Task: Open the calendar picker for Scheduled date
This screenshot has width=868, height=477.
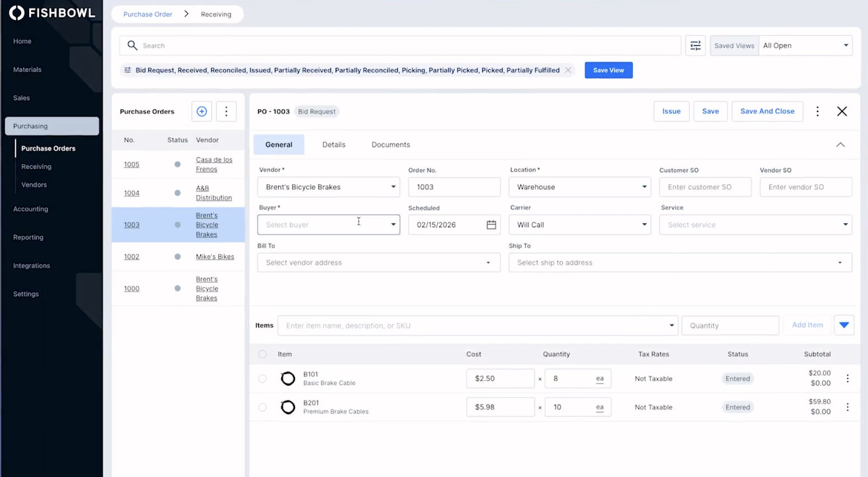Action: click(490, 225)
